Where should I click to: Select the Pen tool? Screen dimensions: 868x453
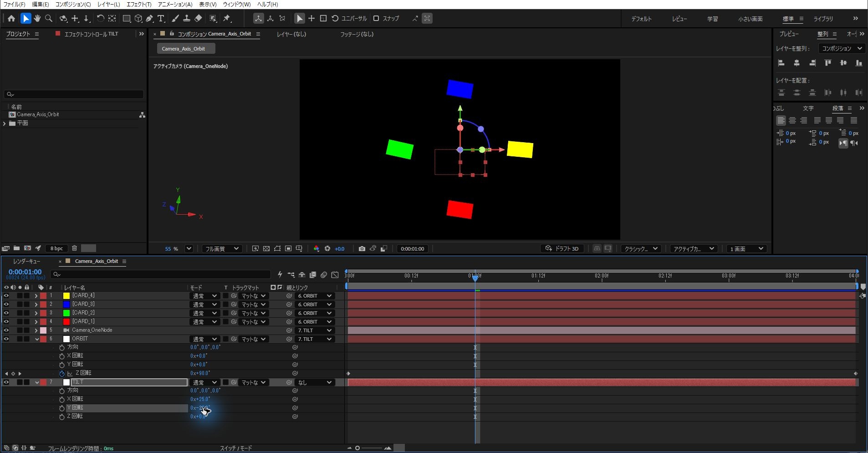click(x=149, y=18)
